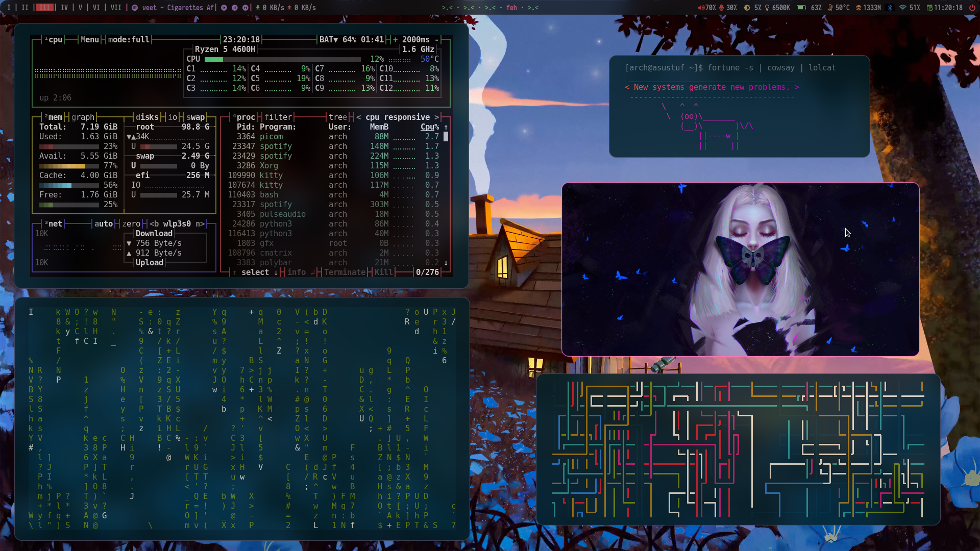Click the wifi signal icon
This screenshot has height=551, width=980.
tap(902, 8)
